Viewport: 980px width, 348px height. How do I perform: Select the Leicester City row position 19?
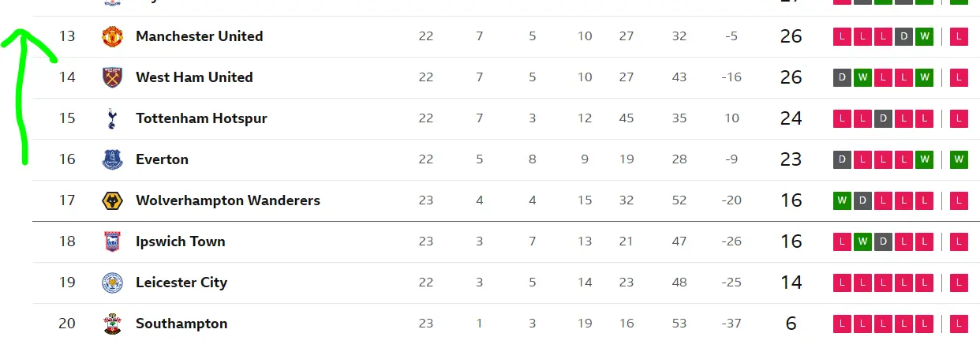click(x=67, y=283)
